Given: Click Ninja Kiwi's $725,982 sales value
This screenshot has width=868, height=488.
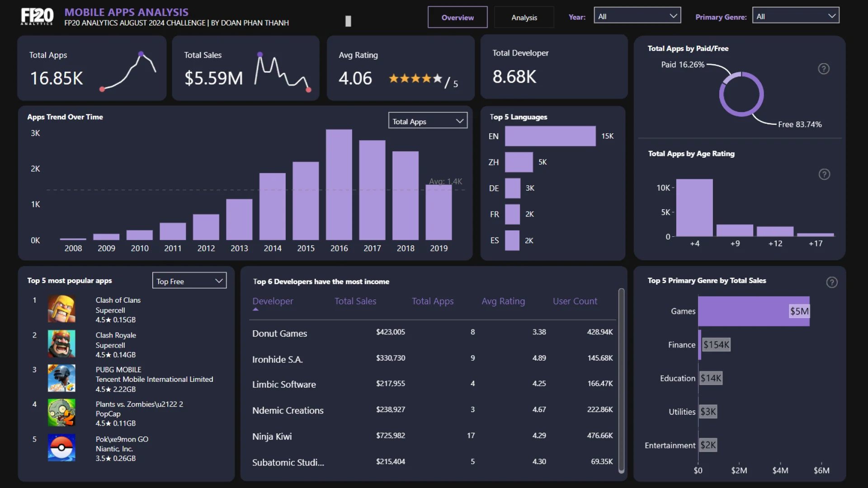Looking at the screenshot, I should [391, 436].
